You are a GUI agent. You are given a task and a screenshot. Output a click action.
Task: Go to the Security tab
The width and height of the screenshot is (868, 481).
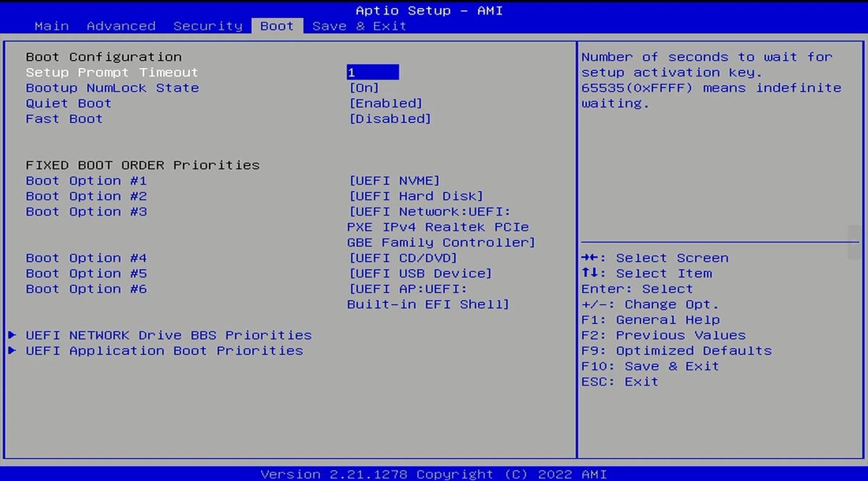(208, 26)
